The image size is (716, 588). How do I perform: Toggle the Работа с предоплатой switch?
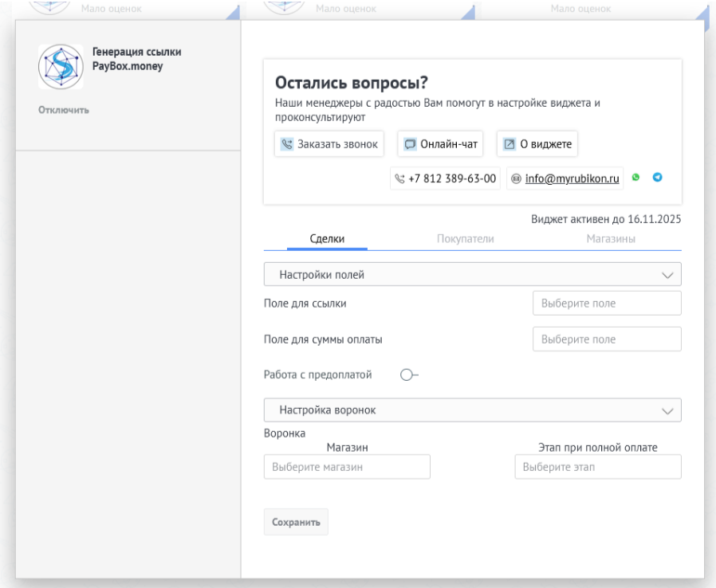pyautogui.click(x=409, y=375)
